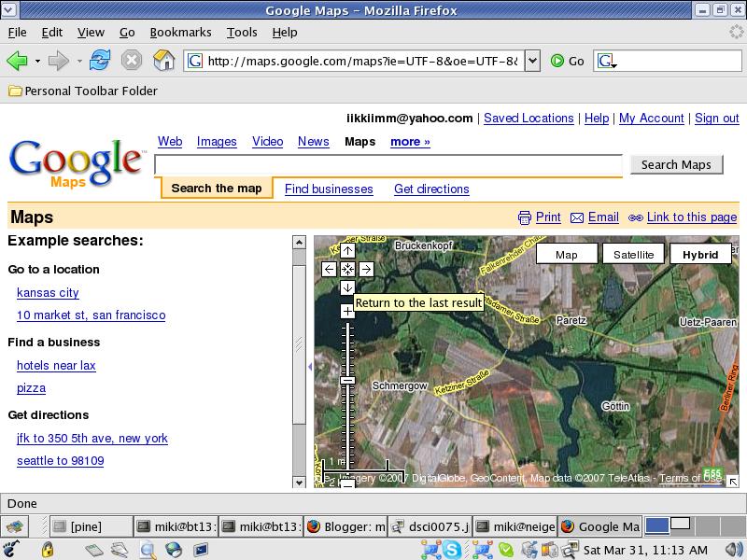Pan the map right with the arrow

pos(366,269)
